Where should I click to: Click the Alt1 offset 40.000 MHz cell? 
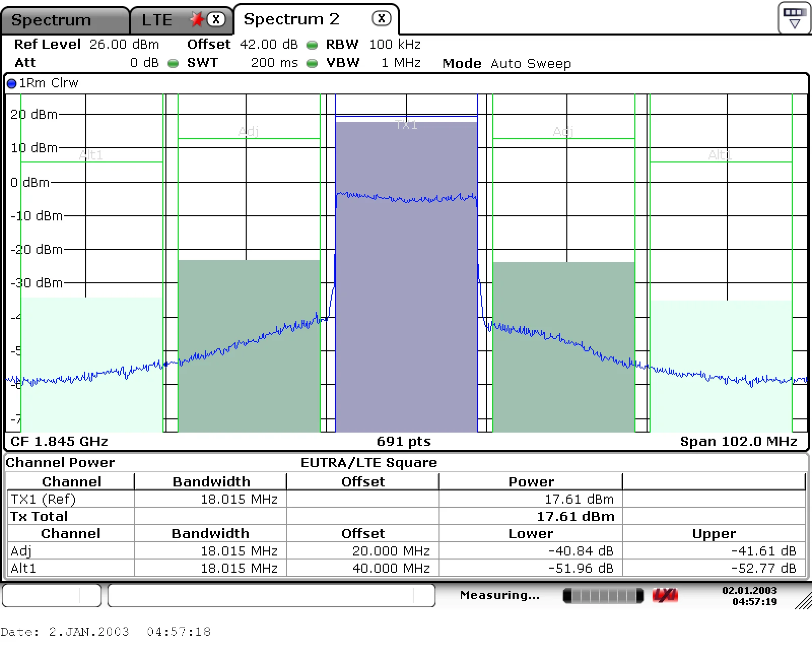pos(363,568)
